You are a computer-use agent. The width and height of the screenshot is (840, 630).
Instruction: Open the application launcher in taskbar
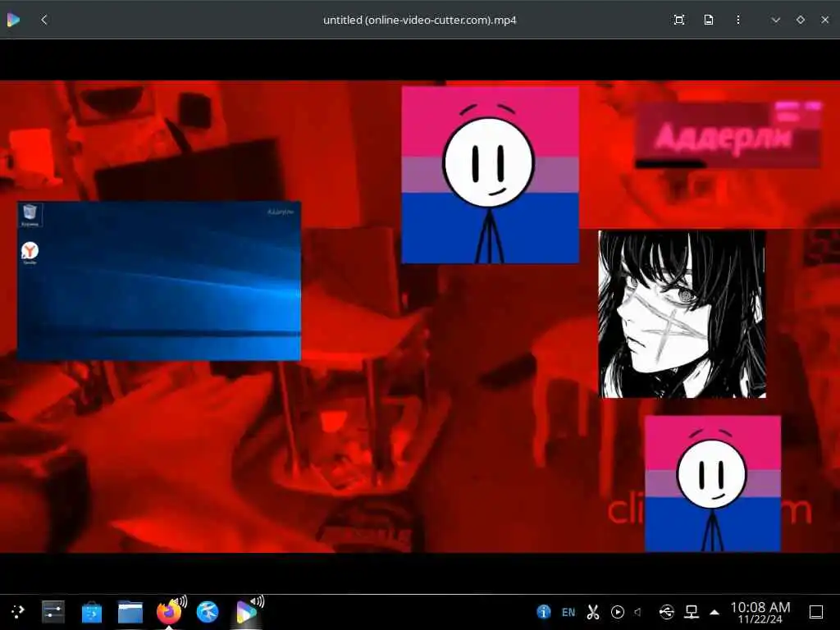point(18,612)
